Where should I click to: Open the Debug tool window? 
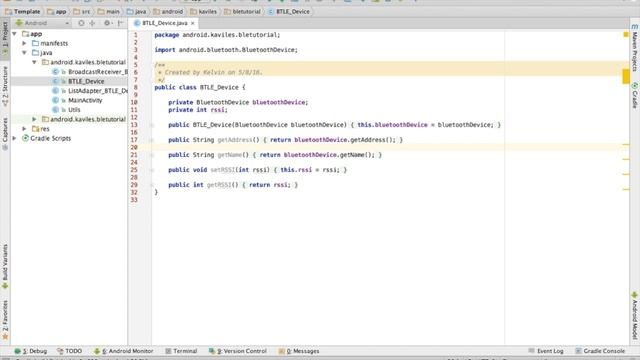tap(31, 351)
